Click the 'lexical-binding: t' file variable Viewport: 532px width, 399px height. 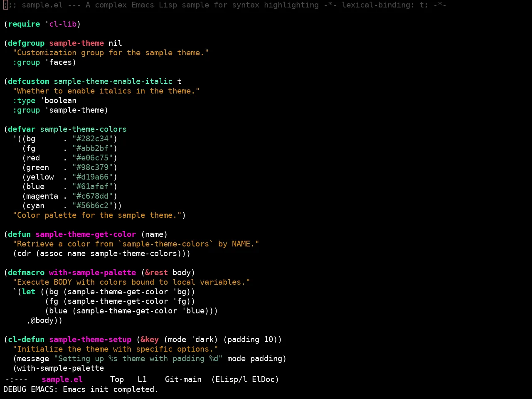click(382, 5)
